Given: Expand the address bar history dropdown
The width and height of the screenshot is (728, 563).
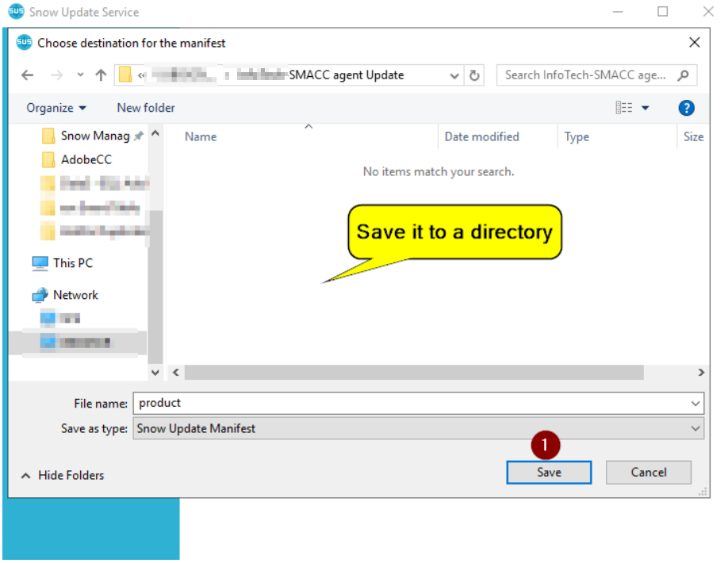Looking at the screenshot, I should [454, 75].
